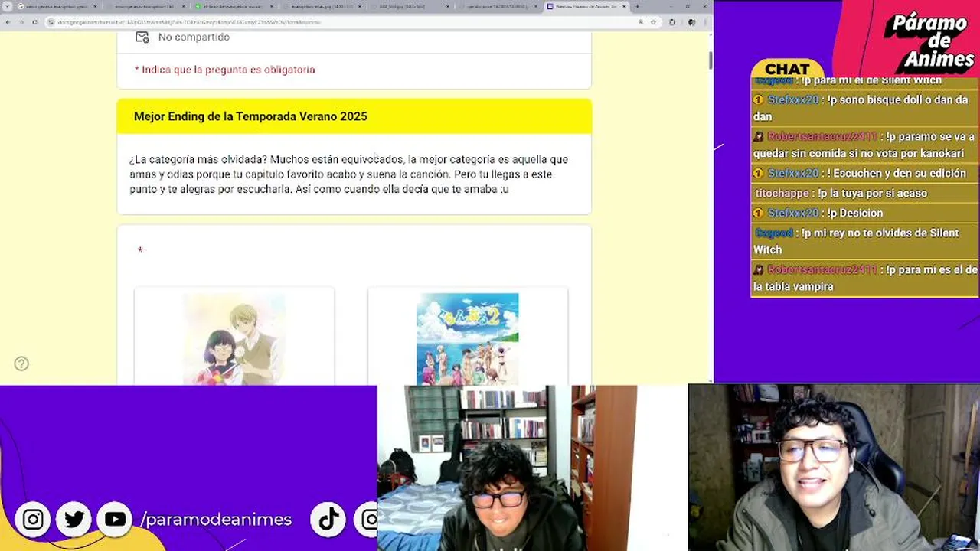Screen dimensions: 980x551
Task: Click the Twitter icon in banner
Action: tap(74, 520)
